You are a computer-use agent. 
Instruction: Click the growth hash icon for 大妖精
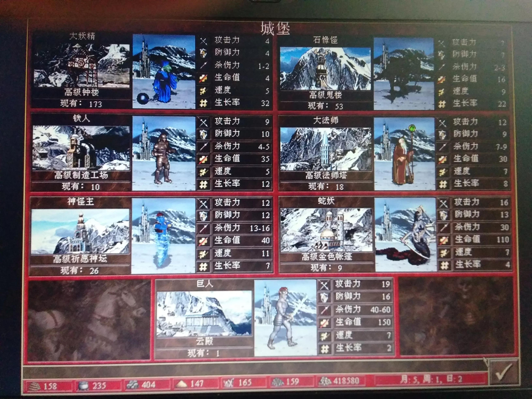[203, 103]
